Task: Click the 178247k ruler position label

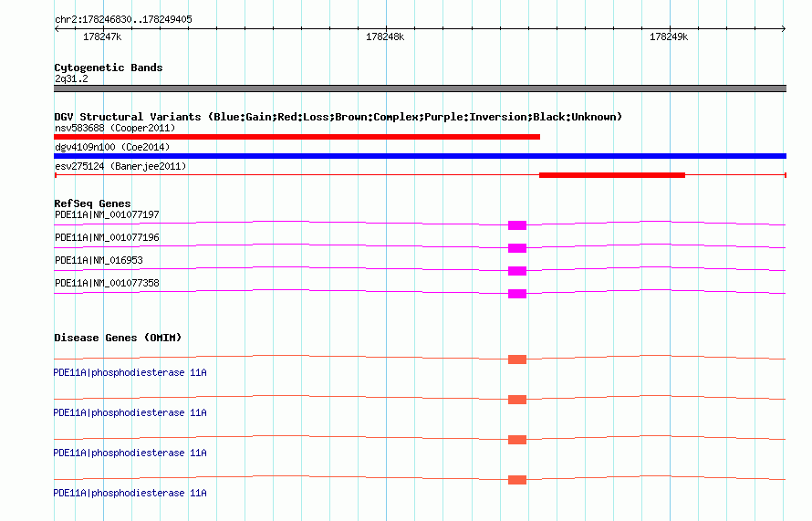Action: pyautogui.click(x=102, y=36)
